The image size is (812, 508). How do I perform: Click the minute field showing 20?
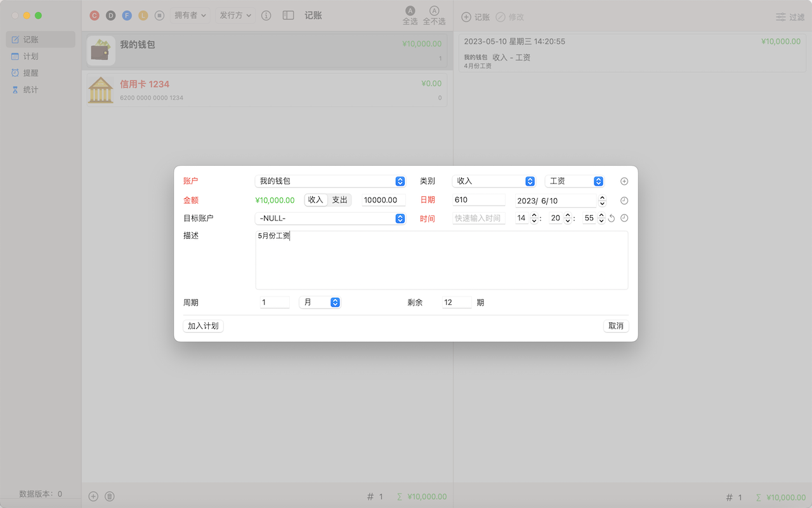(x=556, y=218)
